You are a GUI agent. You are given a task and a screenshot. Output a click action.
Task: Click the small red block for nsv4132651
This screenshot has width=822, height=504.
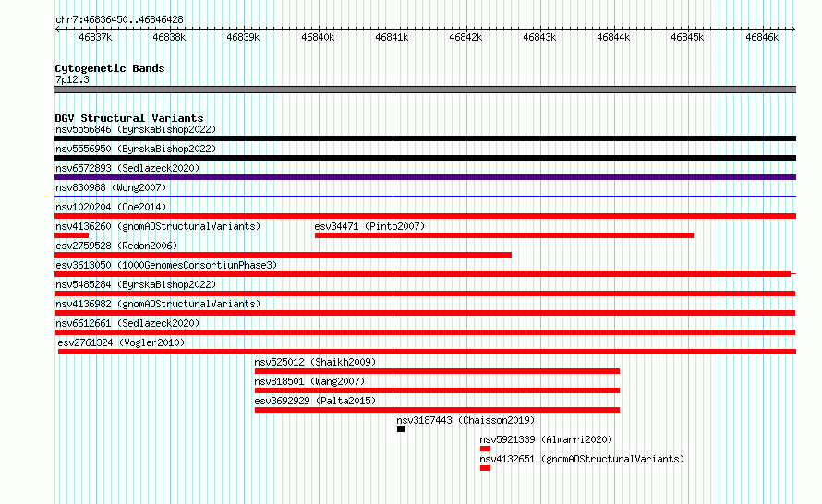tap(486, 468)
